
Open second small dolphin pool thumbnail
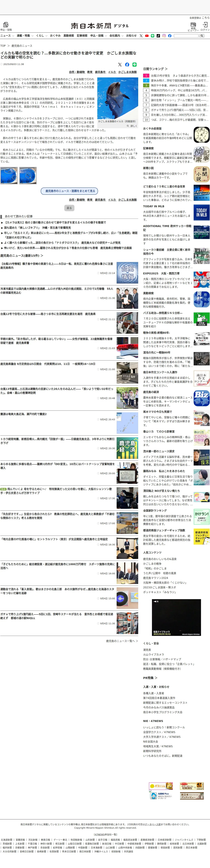coord(28,175)
